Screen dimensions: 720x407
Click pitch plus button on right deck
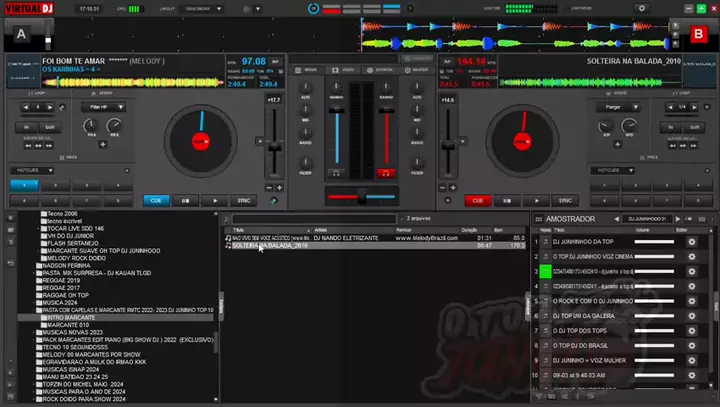coord(453,187)
